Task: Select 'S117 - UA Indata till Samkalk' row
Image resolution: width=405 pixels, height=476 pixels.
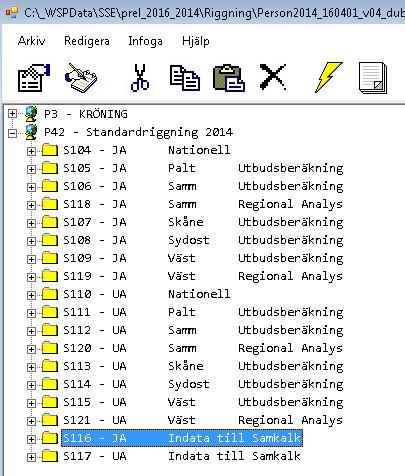Action: 182,456
